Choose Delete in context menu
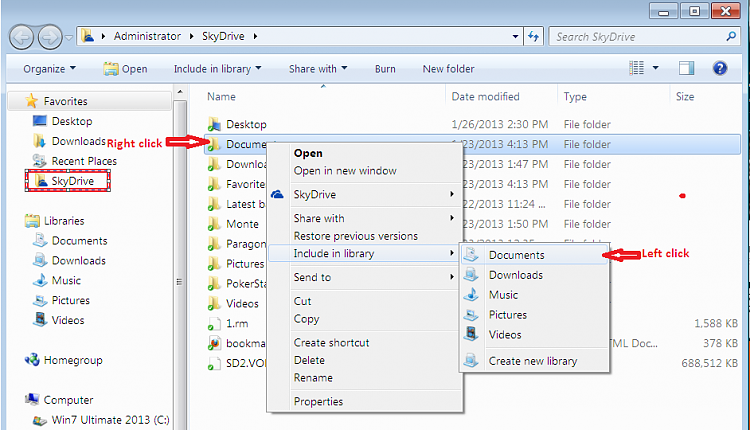The image size is (750, 430). click(309, 360)
